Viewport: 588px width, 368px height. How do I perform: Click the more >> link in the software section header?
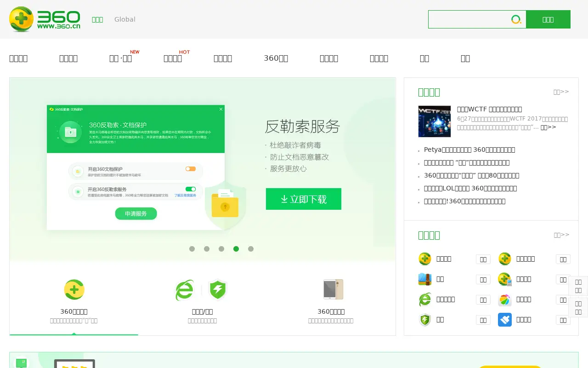(561, 235)
